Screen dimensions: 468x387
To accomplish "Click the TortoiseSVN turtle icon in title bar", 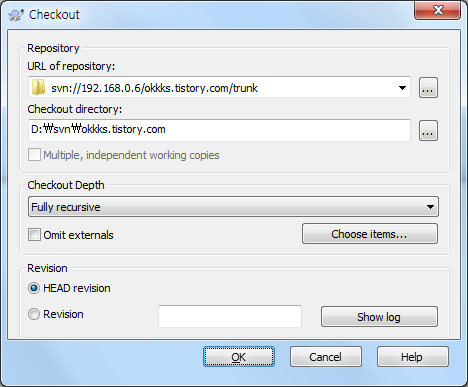I will click(x=16, y=15).
